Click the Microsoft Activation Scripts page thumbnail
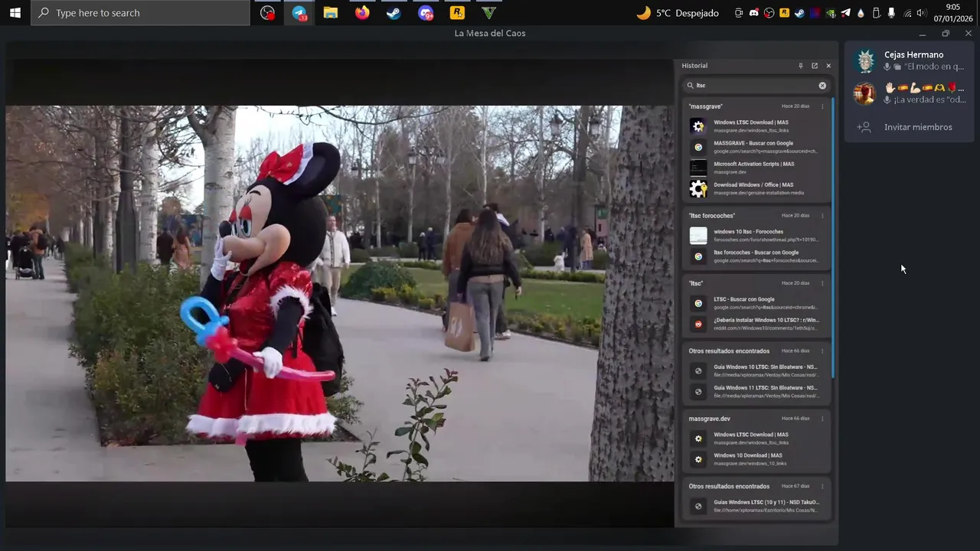 pos(698,168)
